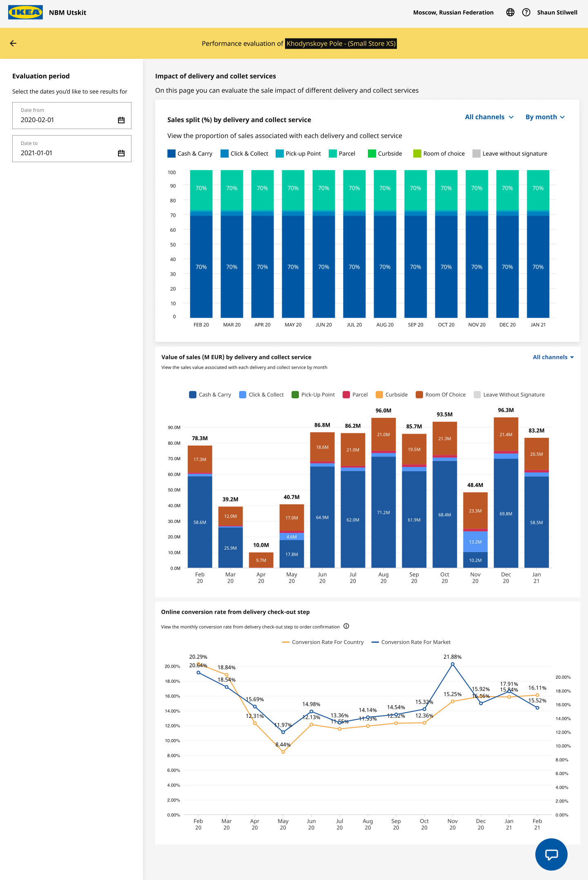Screen dimensions: 588x880
Task: Click the Date from field showing 2020-02-01
Action: [72, 116]
